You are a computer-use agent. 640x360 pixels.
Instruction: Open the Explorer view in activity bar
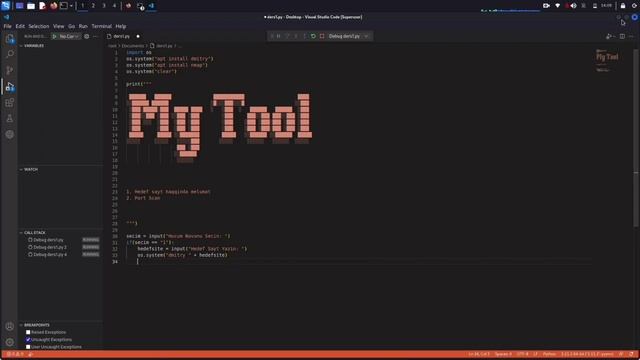[x=10, y=39]
